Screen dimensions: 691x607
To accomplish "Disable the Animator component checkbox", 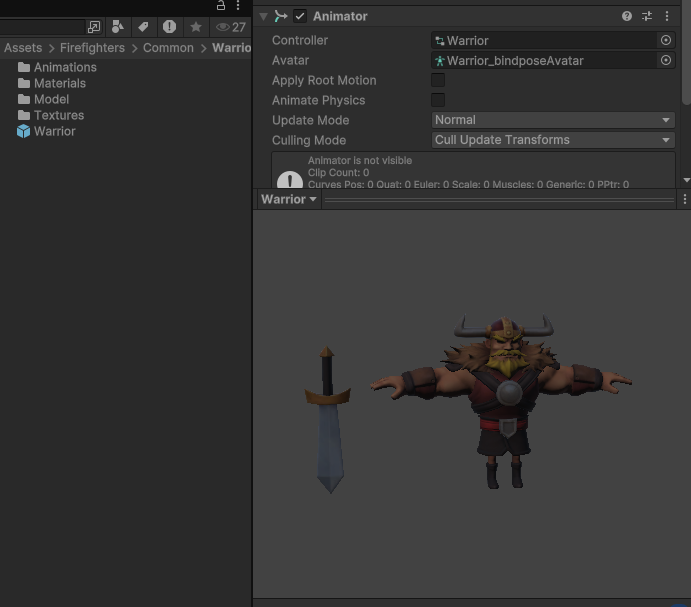I will pos(300,16).
